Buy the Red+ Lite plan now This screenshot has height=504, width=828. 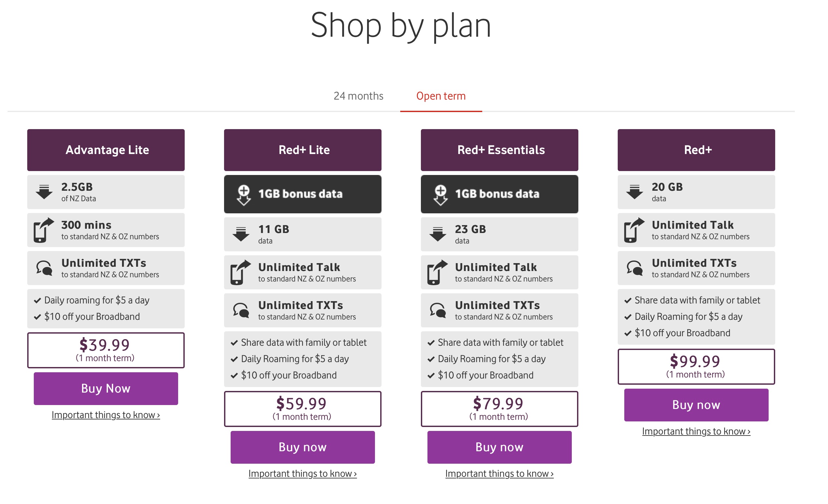click(x=302, y=447)
